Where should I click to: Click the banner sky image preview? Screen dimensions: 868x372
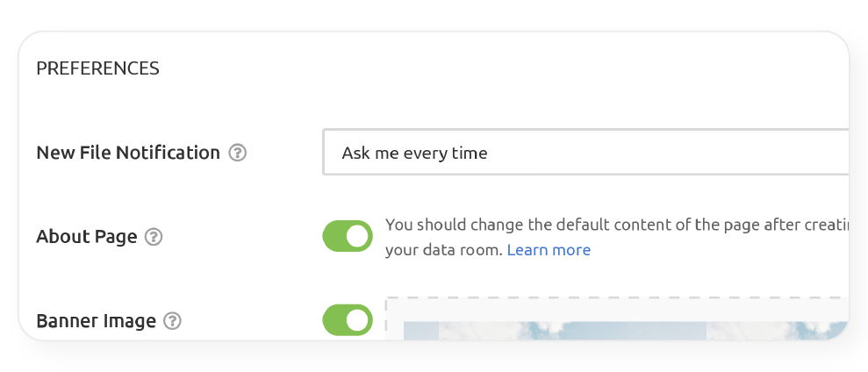tap(614, 331)
